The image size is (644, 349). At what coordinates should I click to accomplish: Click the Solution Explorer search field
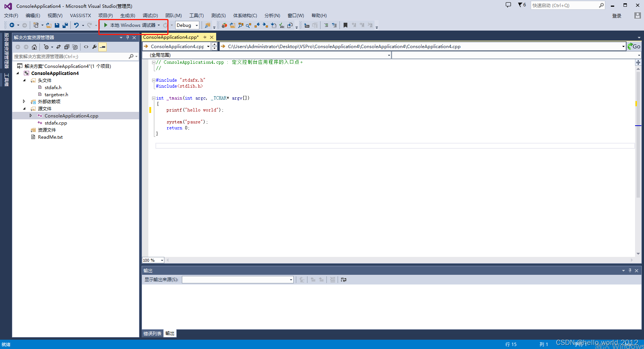pos(70,57)
